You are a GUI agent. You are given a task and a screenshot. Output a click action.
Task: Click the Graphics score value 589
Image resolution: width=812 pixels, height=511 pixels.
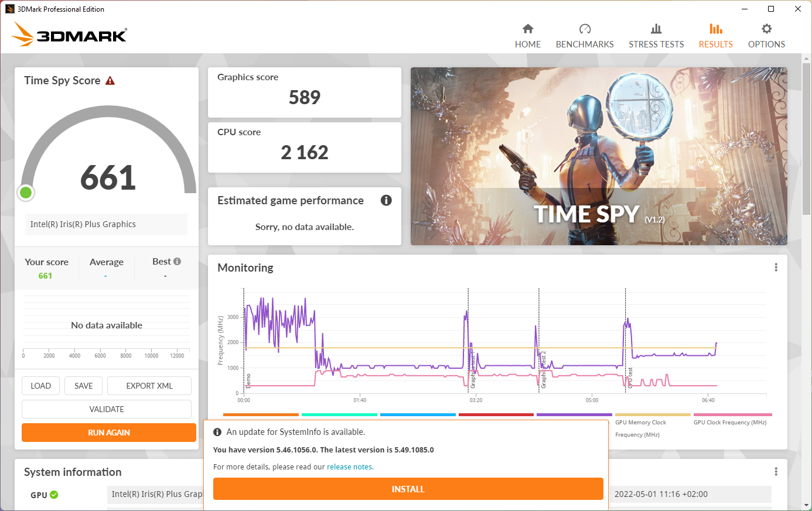point(305,97)
